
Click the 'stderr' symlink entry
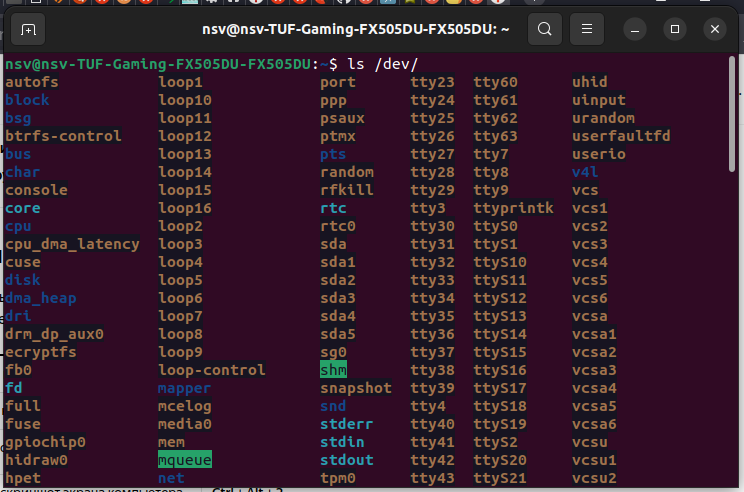click(347, 424)
